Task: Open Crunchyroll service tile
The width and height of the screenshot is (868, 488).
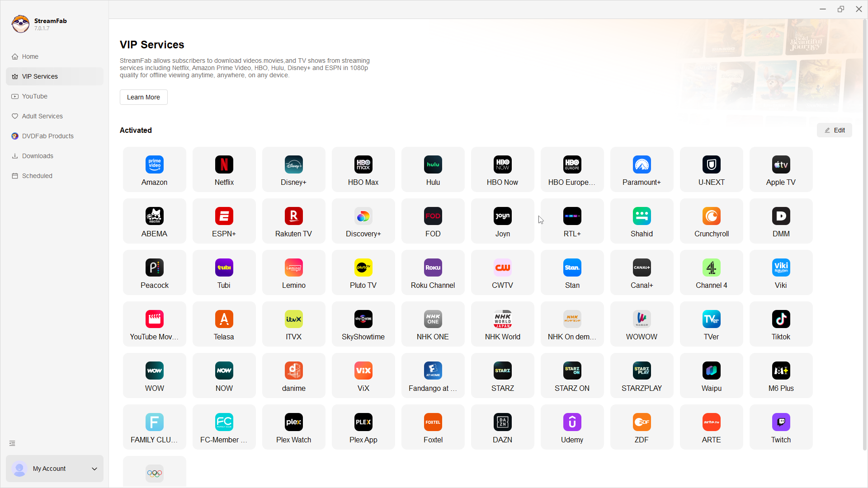Action: point(711,221)
